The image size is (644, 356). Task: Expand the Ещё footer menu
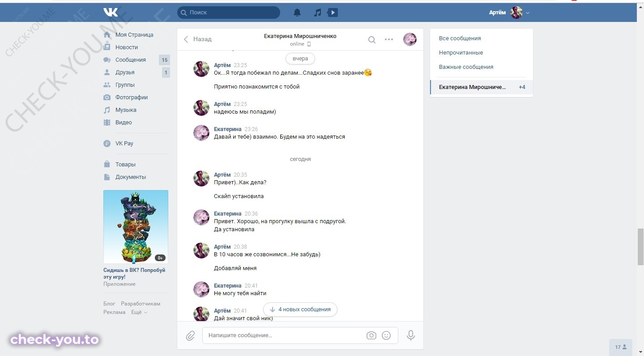pos(139,312)
